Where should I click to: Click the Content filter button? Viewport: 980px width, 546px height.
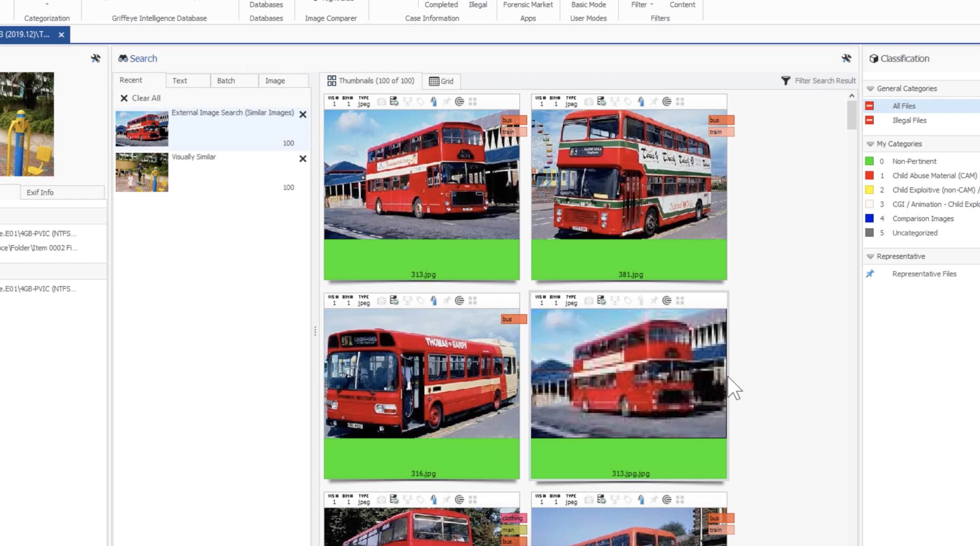[x=682, y=4]
